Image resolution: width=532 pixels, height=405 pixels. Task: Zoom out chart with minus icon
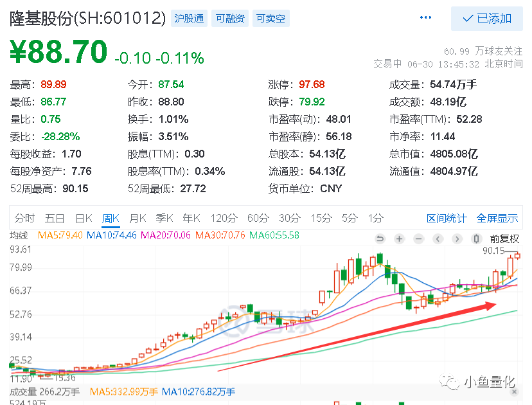click(x=419, y=239)
